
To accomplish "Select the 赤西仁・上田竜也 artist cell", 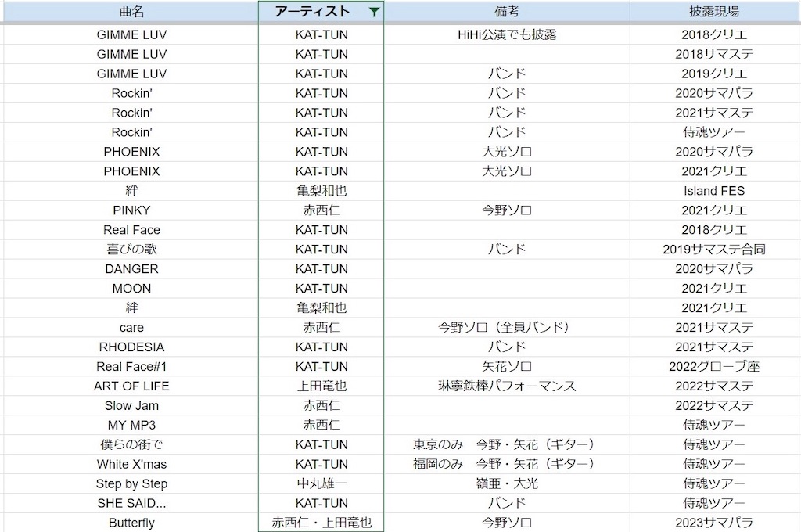I will click(x=321, y=523).
